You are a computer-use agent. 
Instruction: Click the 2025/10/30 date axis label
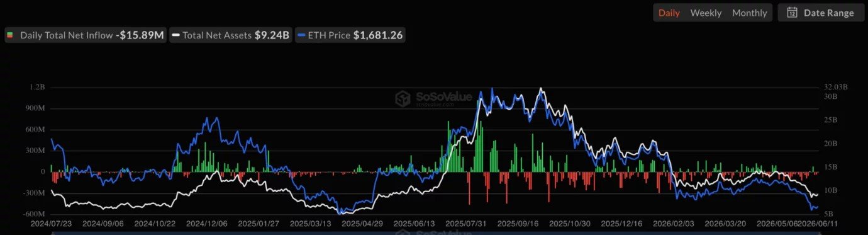[570, 223]
